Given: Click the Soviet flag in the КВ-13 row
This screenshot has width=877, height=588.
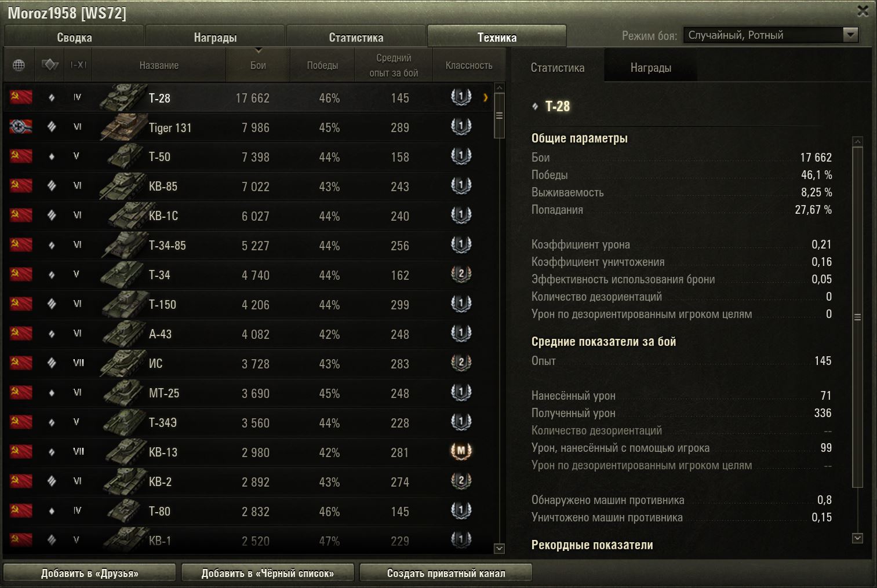Looking at the screenshot, I should [21, 451].
